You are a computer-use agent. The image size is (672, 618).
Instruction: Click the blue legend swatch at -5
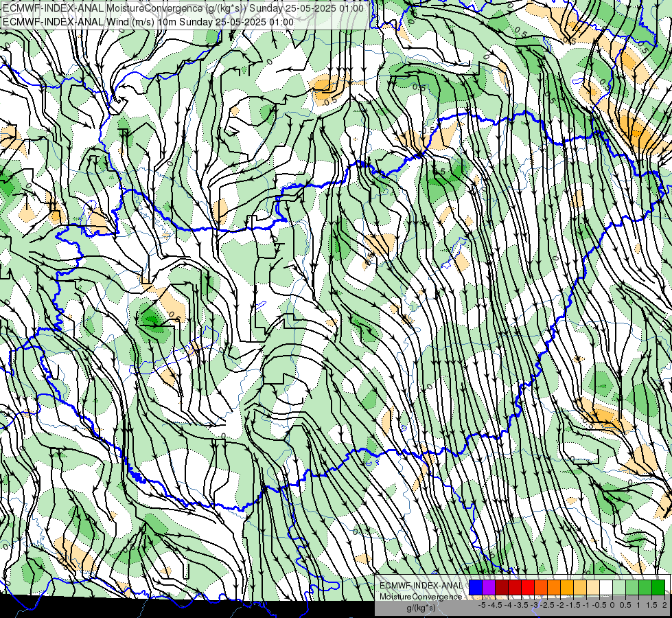tap(476, 587)
